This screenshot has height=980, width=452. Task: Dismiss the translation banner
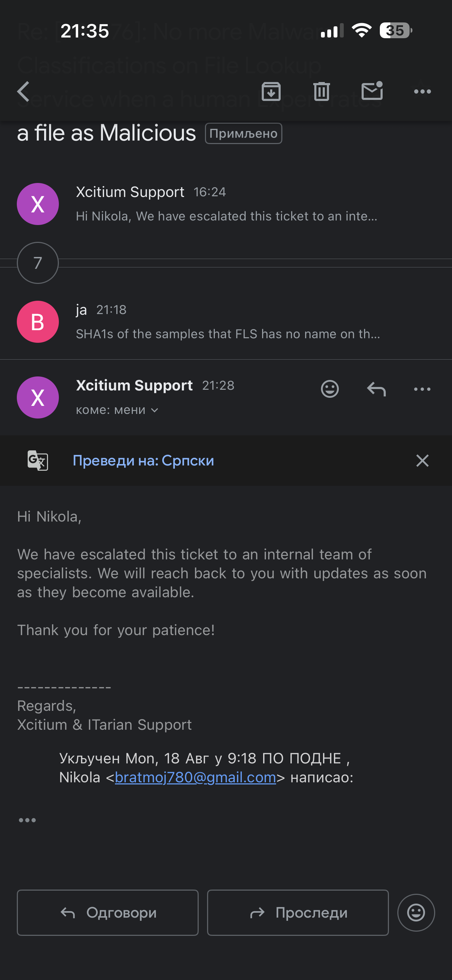422,460
